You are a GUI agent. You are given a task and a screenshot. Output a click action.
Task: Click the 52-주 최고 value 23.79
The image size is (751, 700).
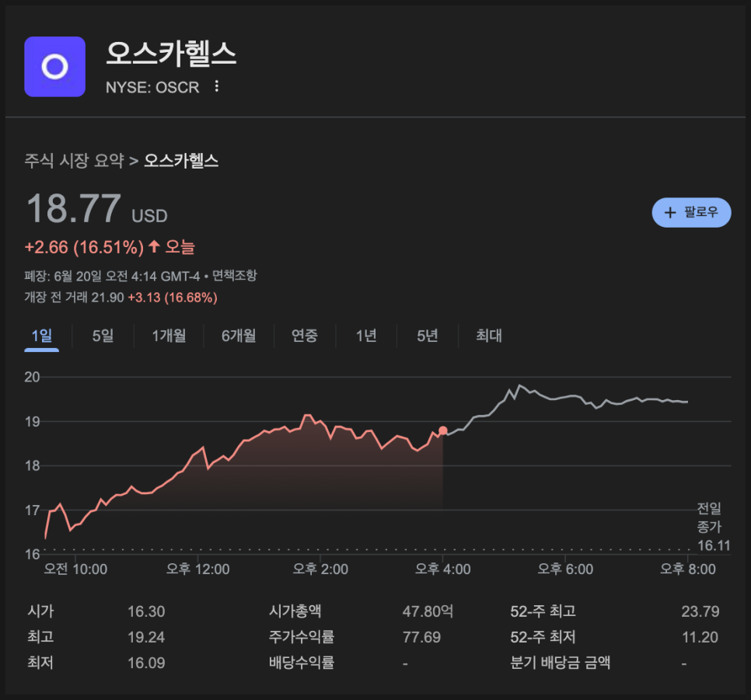click(x=700, y=611)
